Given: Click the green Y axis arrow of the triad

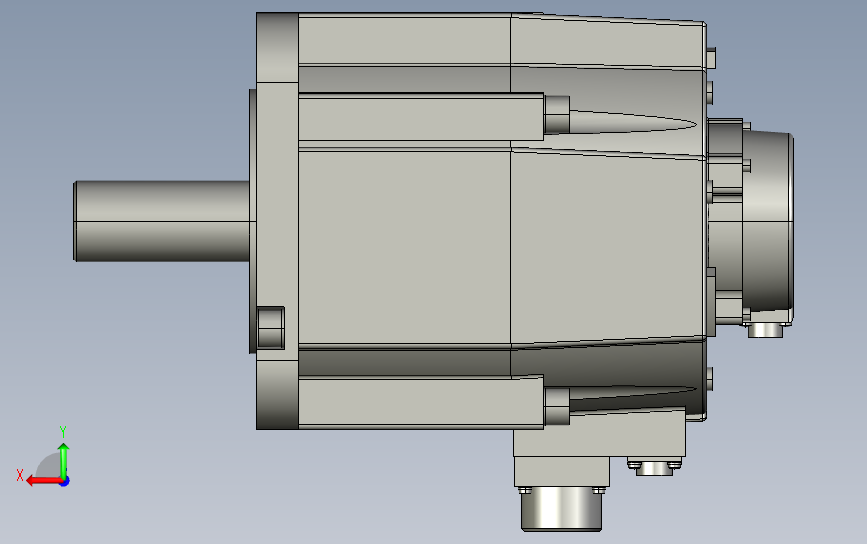Looking at the screenshot, I should click(64, 460).
